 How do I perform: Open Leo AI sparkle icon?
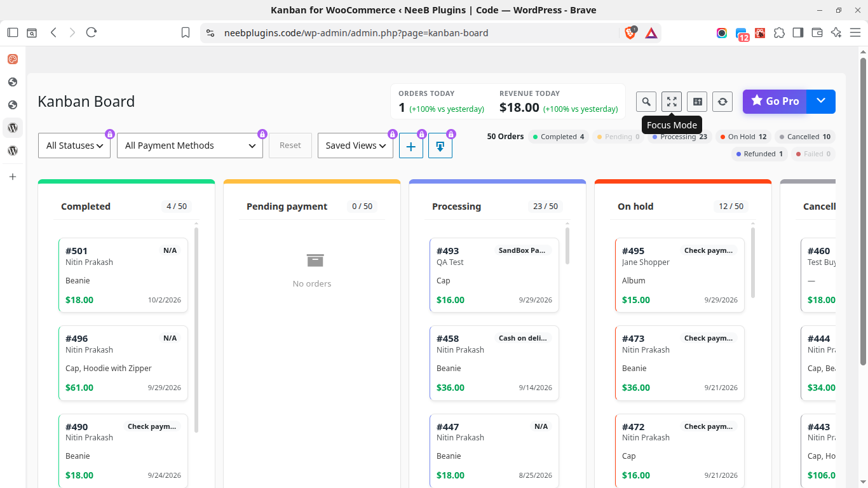836,32
